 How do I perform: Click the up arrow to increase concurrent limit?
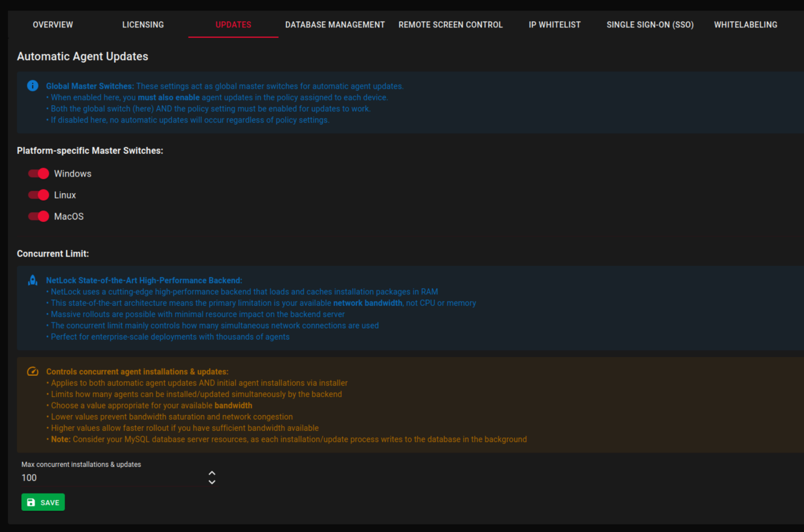[x=212, y=472]
